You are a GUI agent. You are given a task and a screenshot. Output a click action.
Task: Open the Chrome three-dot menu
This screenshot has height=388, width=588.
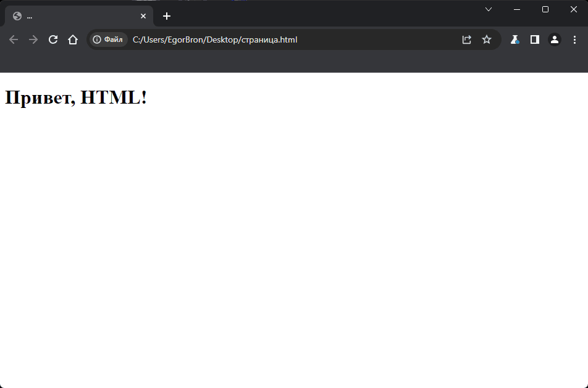574,39
